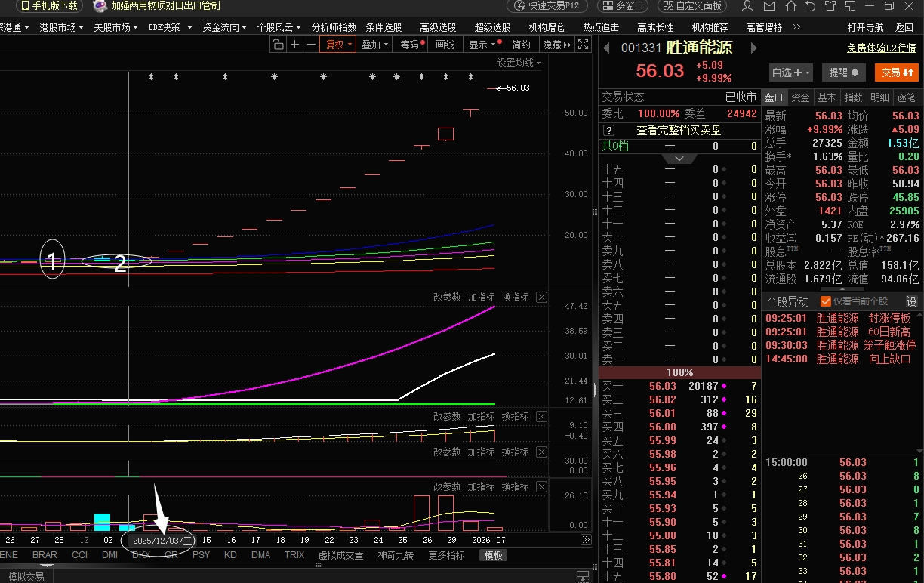Open 港股市场 menu dropdown
The image size is (924, 583).
pyautogui.click(x=62, y=27)
